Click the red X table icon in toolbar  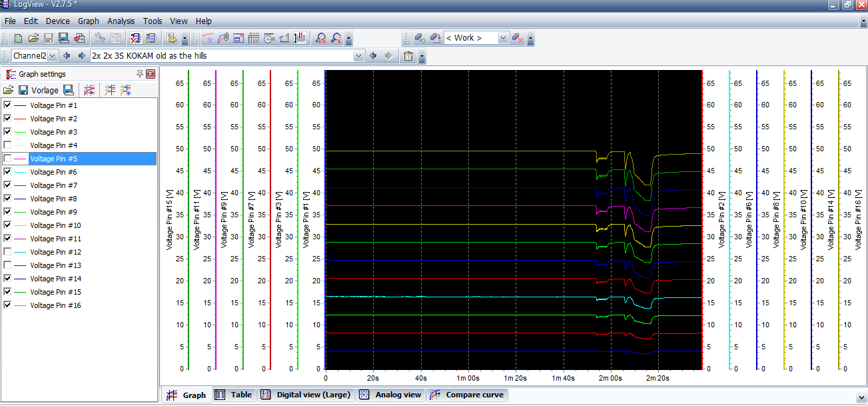point(135,38)
